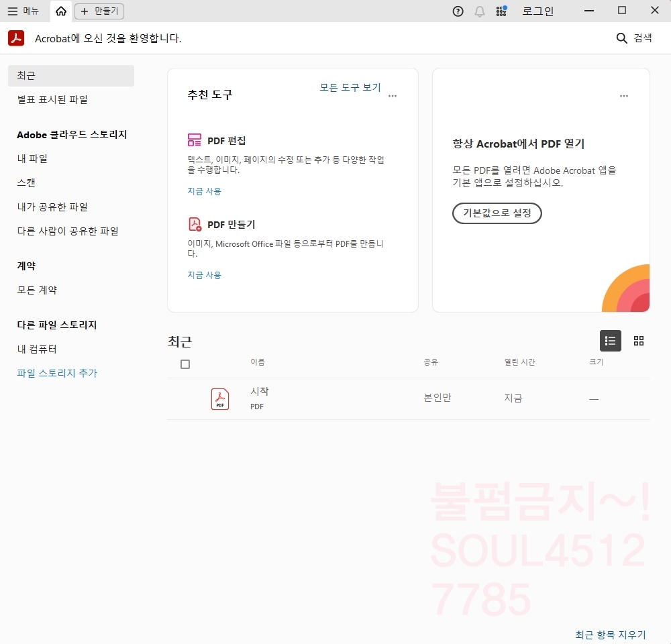671x644 pixels.
Task: Toggle the select-all checkbox in recent list
Action: tap(185, 364)
